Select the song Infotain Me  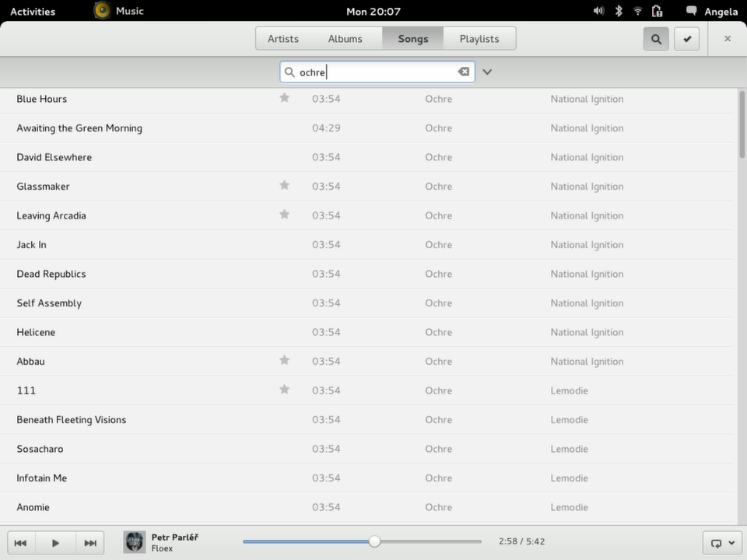pyautogui.click(x=366, y=478)
